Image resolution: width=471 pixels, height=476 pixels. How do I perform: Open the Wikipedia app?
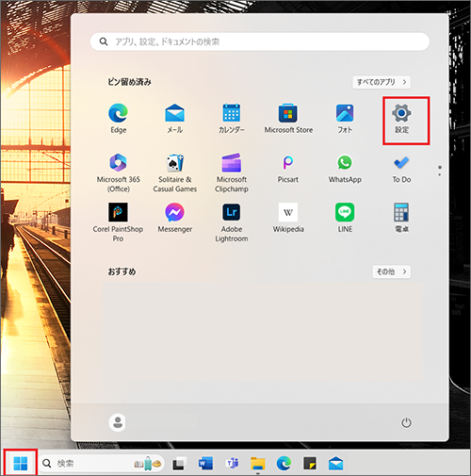288,218
